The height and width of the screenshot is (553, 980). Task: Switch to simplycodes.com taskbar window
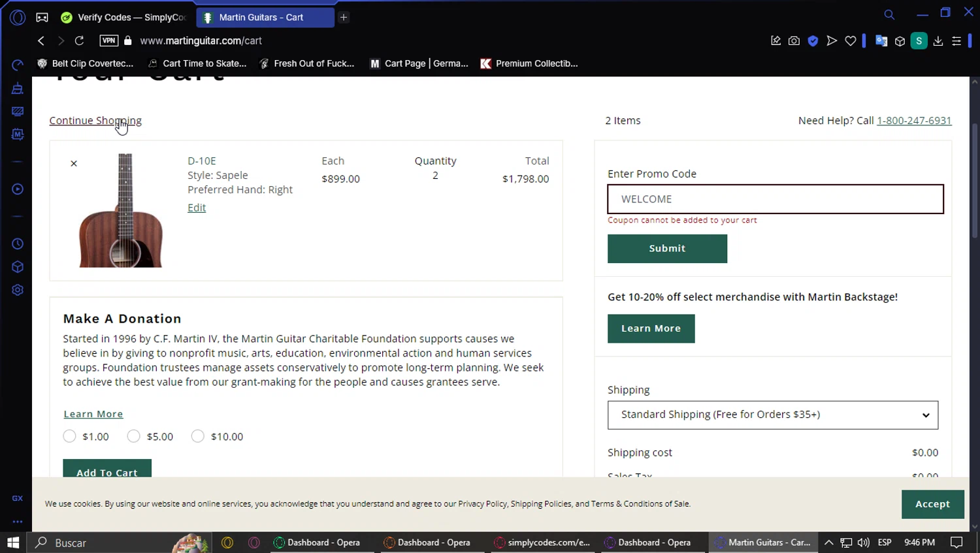click(x=542, y=543)
